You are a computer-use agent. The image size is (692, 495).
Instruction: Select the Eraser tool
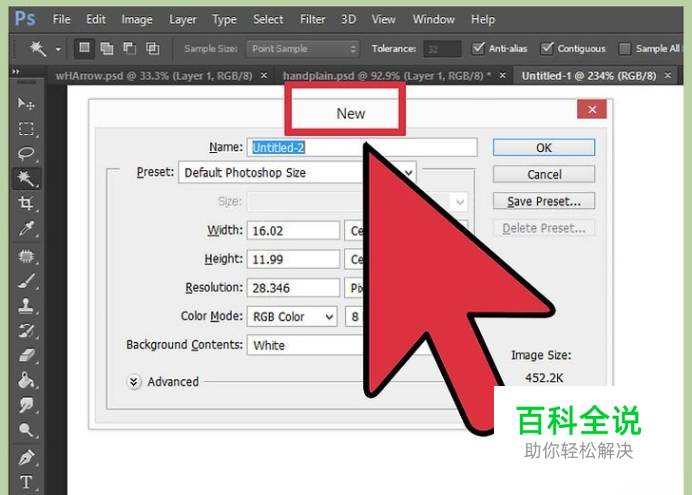26,355
